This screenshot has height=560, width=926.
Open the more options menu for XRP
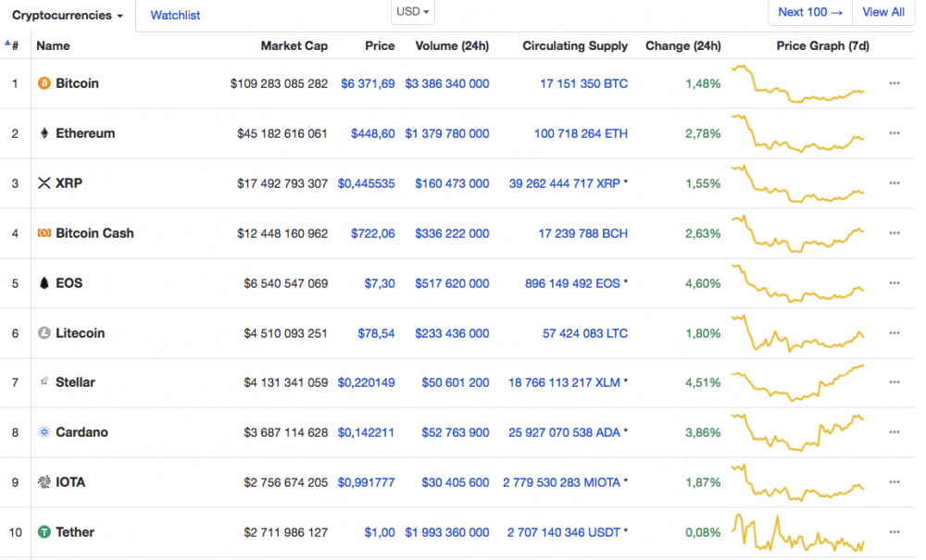[x=895, y=183]
